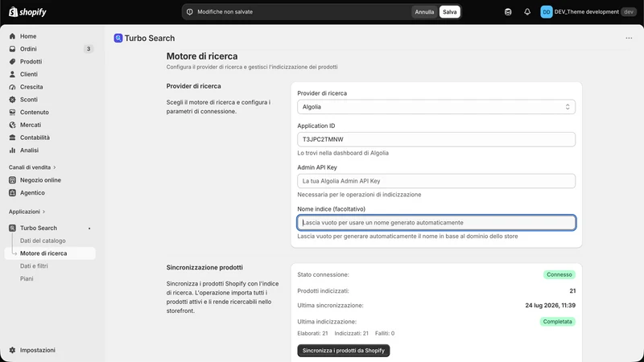Screen dimensions: 644x362
Task: Go to Dati del catalogo page
Action: 43,241
